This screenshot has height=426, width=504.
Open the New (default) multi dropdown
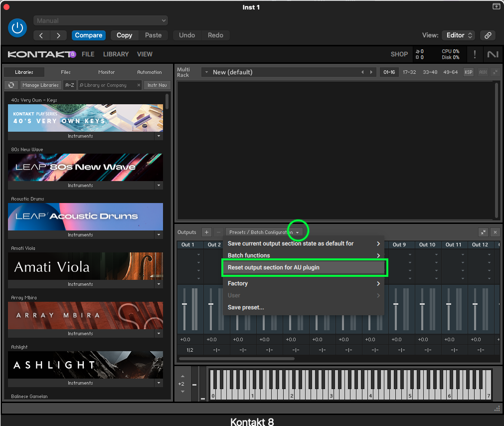pos(207,72)
